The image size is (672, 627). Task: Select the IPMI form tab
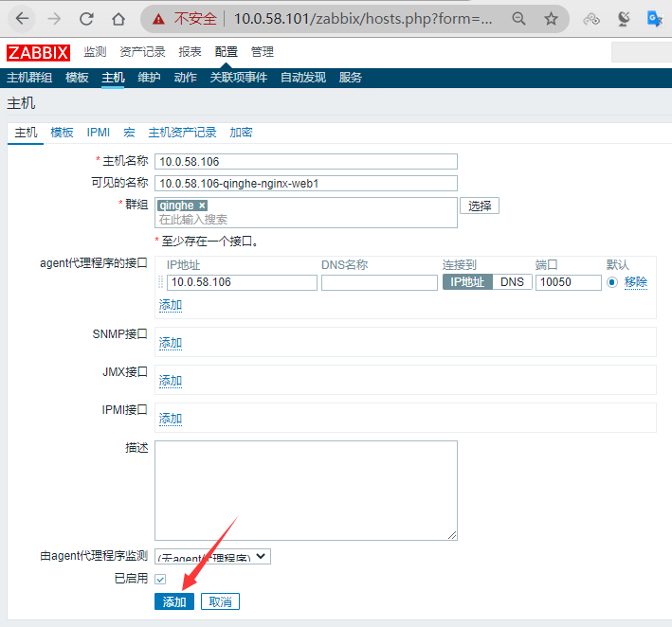[x=99, y=133]
